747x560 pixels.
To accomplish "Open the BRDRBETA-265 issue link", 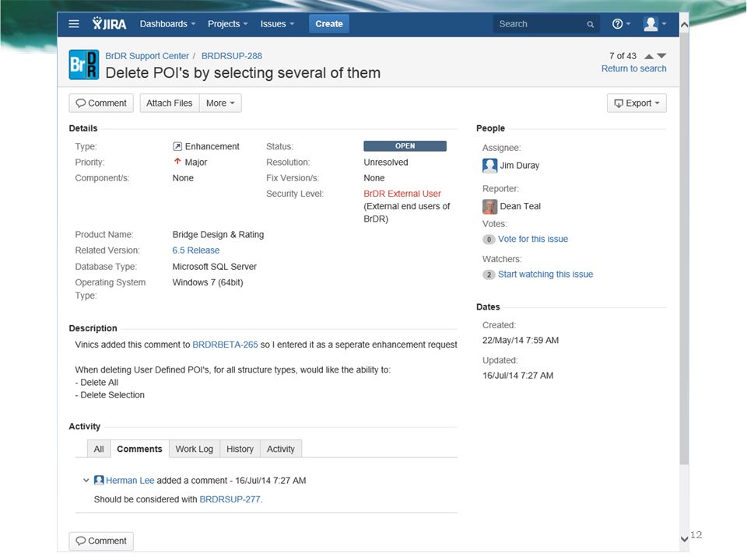I will point(225,345).
